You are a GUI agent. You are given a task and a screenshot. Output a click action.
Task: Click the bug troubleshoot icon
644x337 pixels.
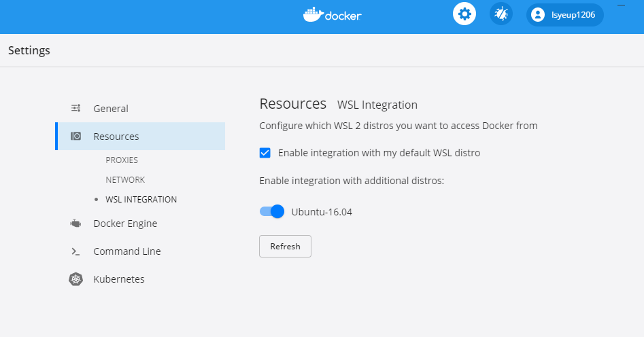[501, 14]
